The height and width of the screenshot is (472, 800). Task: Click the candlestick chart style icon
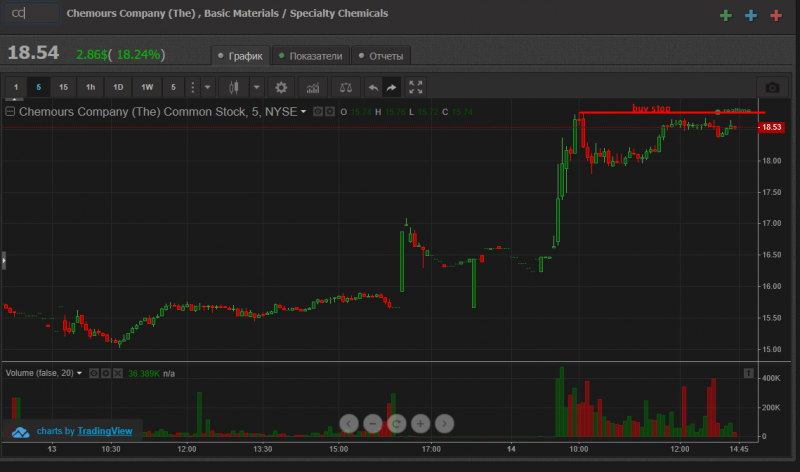(x=234, y=87)
